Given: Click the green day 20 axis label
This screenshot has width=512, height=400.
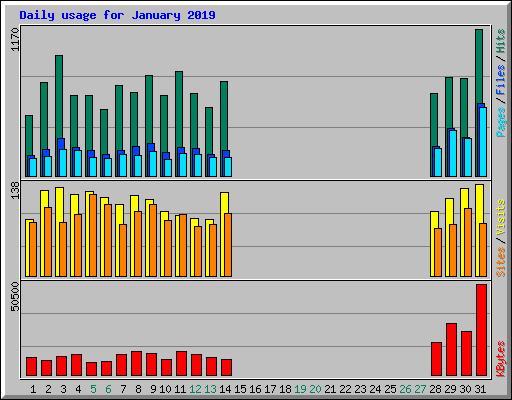Looking at the screenshot, I should click(x=315, y=389).
